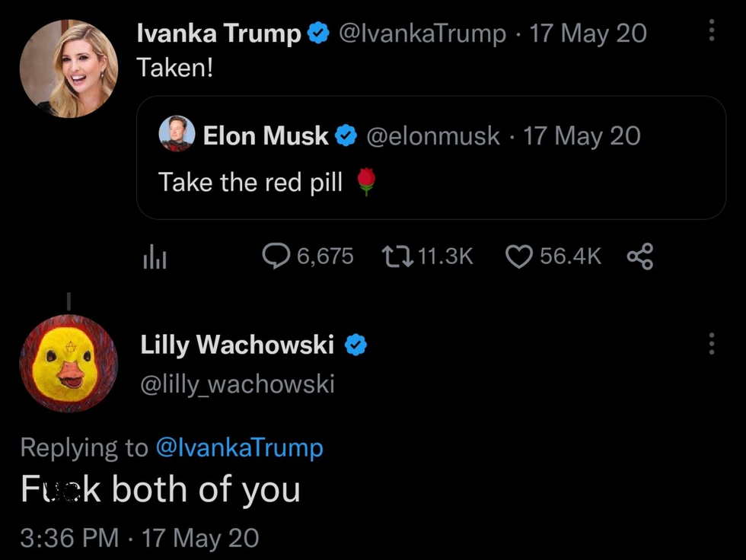Click the 17 May 20 timestamp on Ivanka's tweet
The height and width of the screenshot is (560, 746).
(588, 32)
